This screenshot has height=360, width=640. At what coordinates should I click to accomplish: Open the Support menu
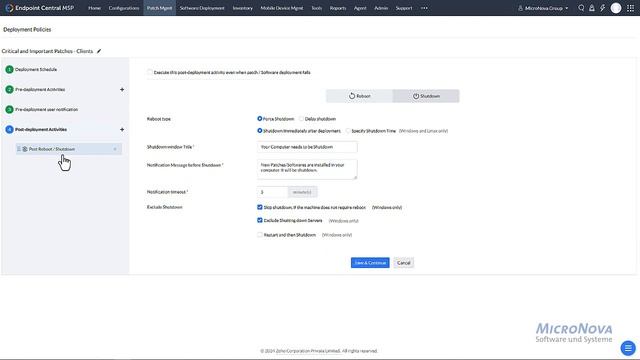tap(404, 8)
